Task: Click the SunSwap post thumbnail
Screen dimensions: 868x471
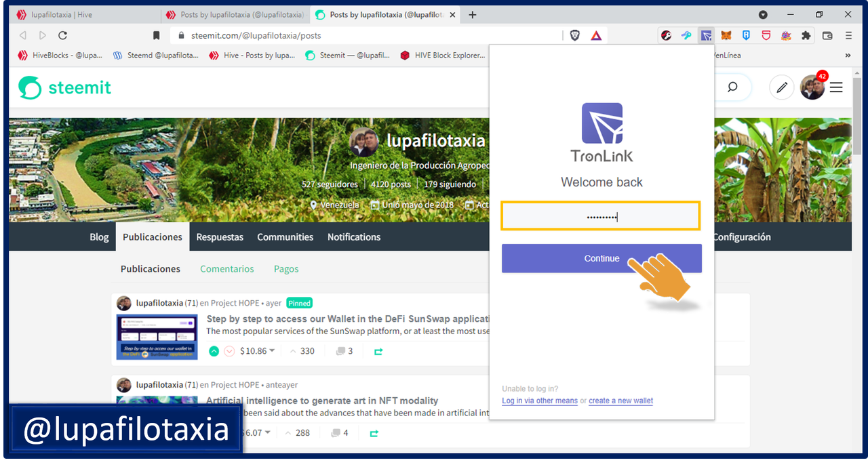Action: pyautogui.click(x=157, y=336)
